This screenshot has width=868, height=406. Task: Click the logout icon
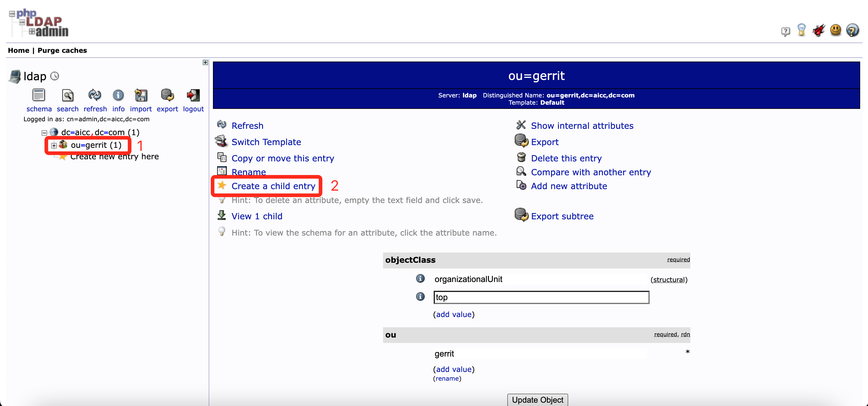(x=193, y=95)
